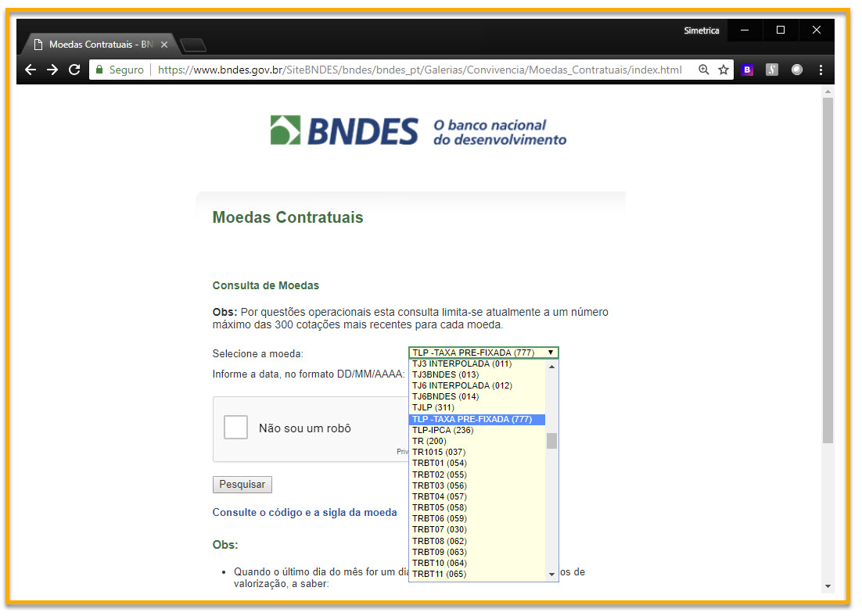The width and height of the screenshot is (862, 616).
Task: Open the Chrome three-dot menu
Action: pos(821,70)
